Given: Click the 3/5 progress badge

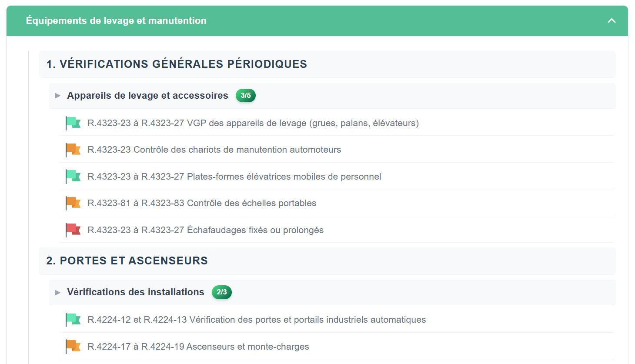Looking at the screenshot, I should click(246, 96).
